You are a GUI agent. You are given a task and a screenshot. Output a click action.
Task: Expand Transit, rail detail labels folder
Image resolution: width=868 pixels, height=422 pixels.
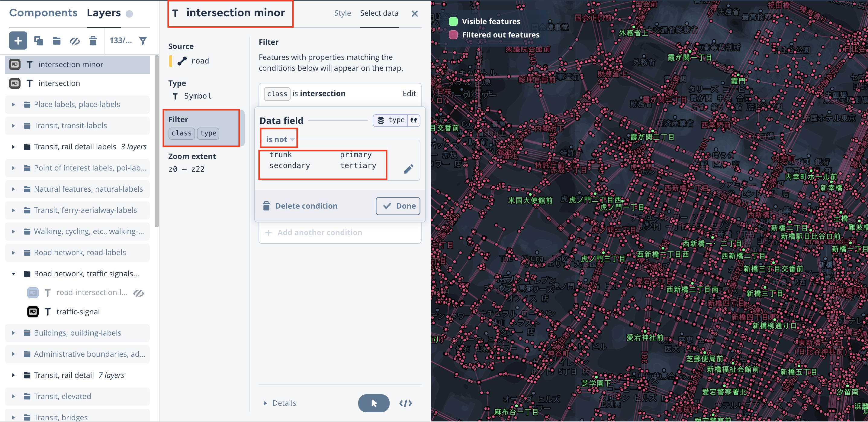point(14,147)
